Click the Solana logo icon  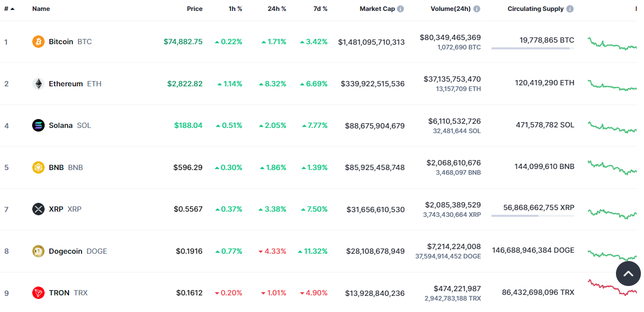click(x=38, y=125)
